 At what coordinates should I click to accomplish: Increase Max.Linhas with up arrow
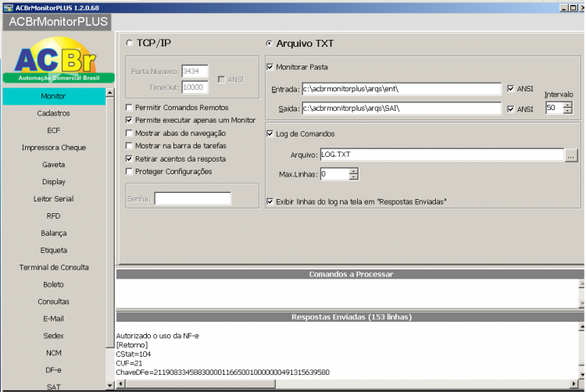pyautogui.click(x=353, y=171)
